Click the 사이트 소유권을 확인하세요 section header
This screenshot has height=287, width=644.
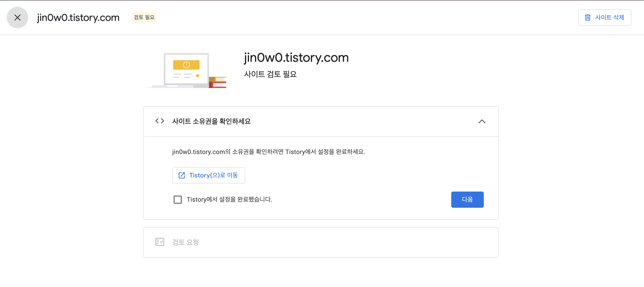tap(211, 121)
